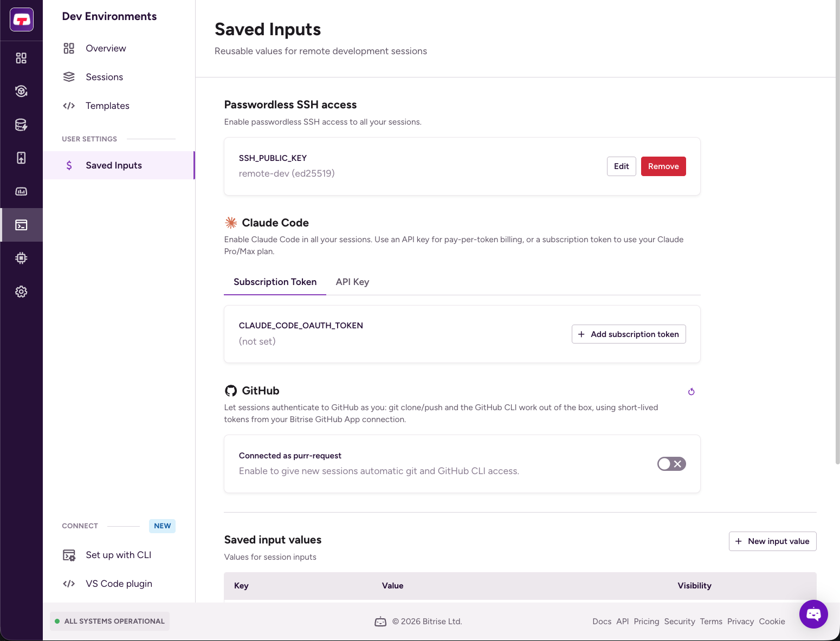Enable GitHub automatic access toggle

[x=671, y=464]
